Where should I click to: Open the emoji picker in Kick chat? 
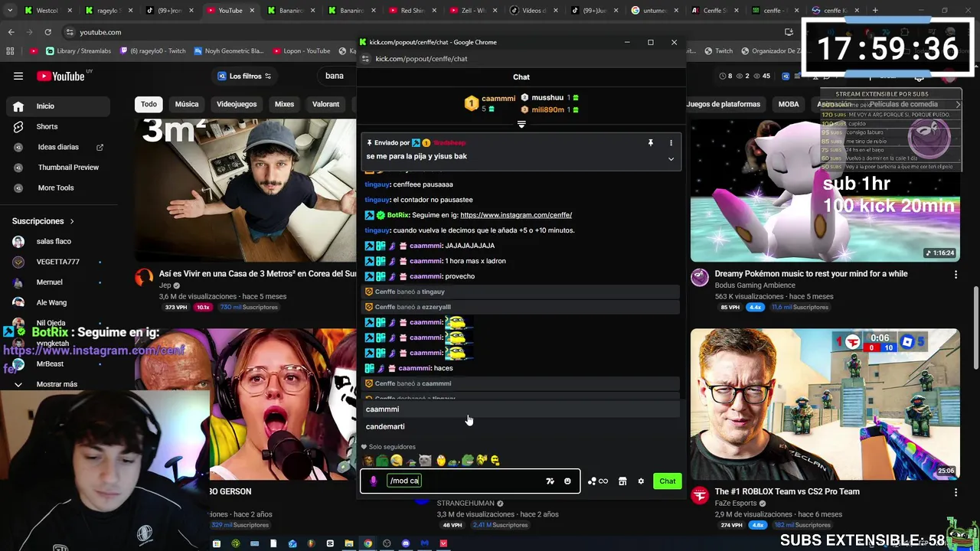567,481
